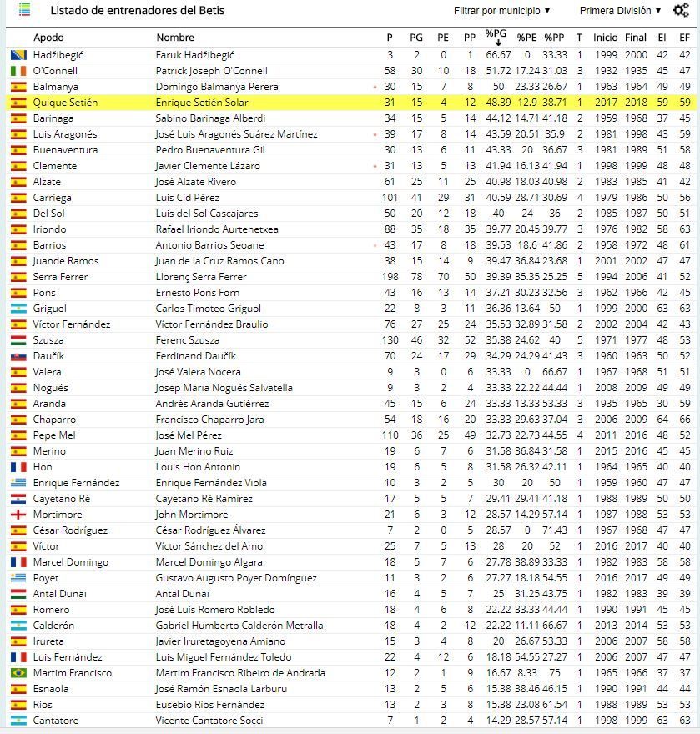Sort by the Final column header
Viewport: 700px width, 734px height.
tap(636, 38)
